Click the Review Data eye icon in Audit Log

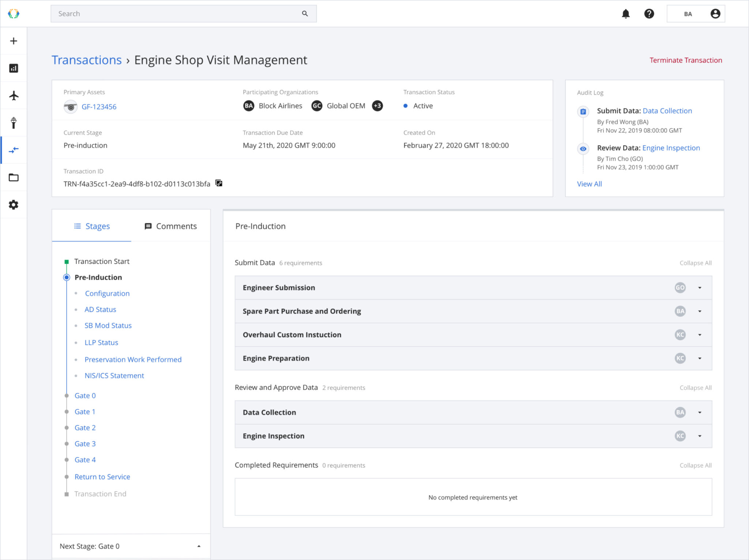(x=583, y=149)
